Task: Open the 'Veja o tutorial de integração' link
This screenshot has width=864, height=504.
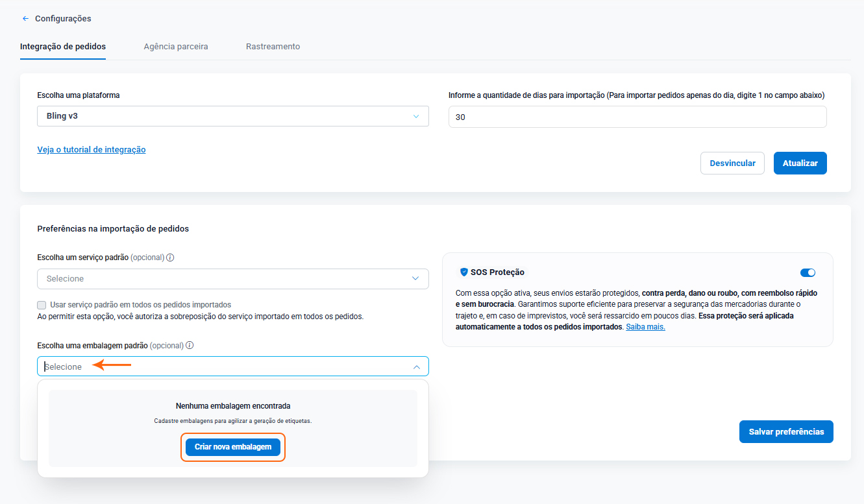Action: click(x=92, y=150)
